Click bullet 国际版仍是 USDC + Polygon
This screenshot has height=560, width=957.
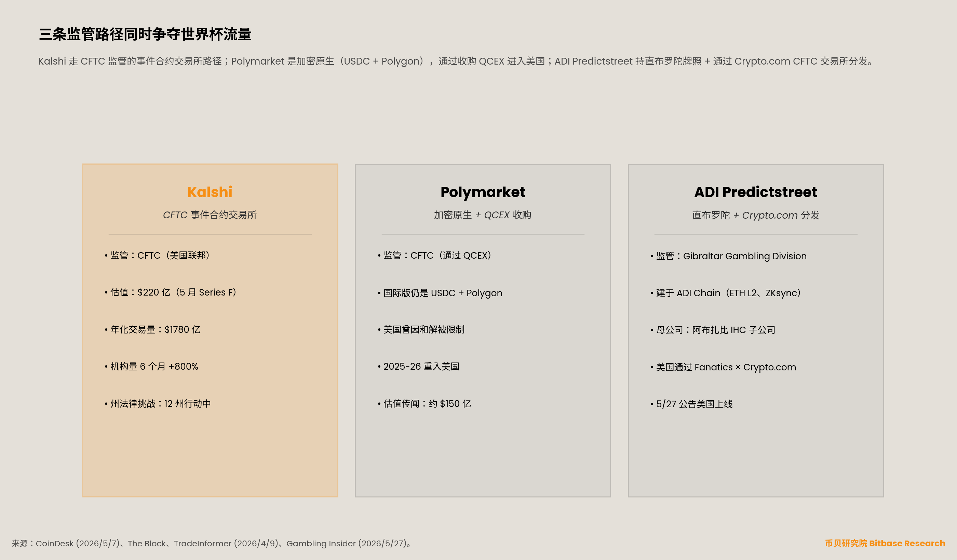pos(440,293)
